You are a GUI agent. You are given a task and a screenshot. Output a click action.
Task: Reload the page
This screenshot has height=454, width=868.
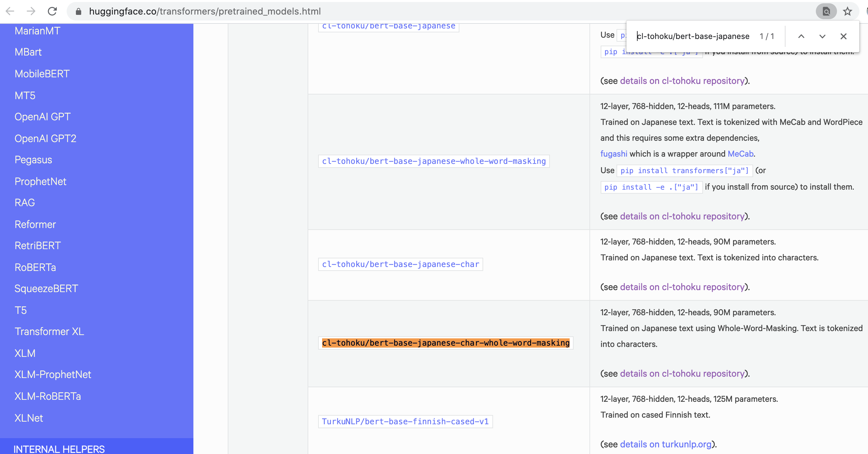point(52,11)
